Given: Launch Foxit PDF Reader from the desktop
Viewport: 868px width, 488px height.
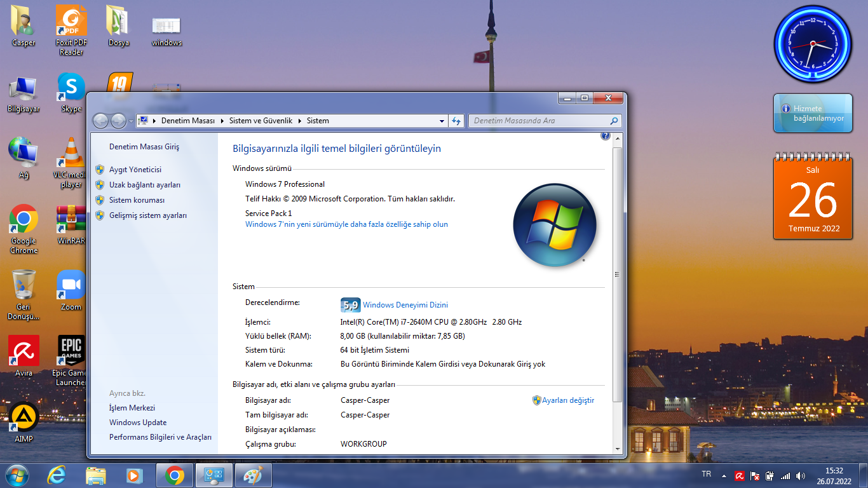Looking at the screenshot, I should coord(71,30).
